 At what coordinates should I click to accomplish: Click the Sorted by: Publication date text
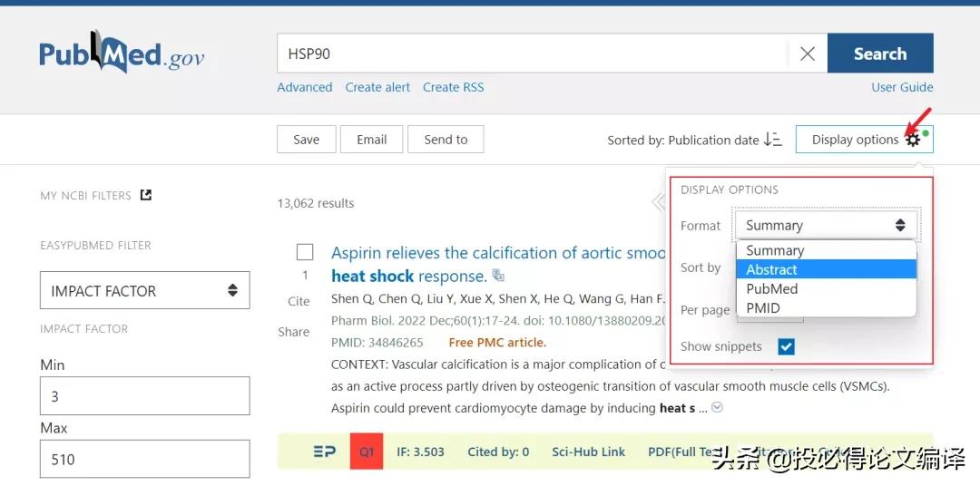pos(683,141)
